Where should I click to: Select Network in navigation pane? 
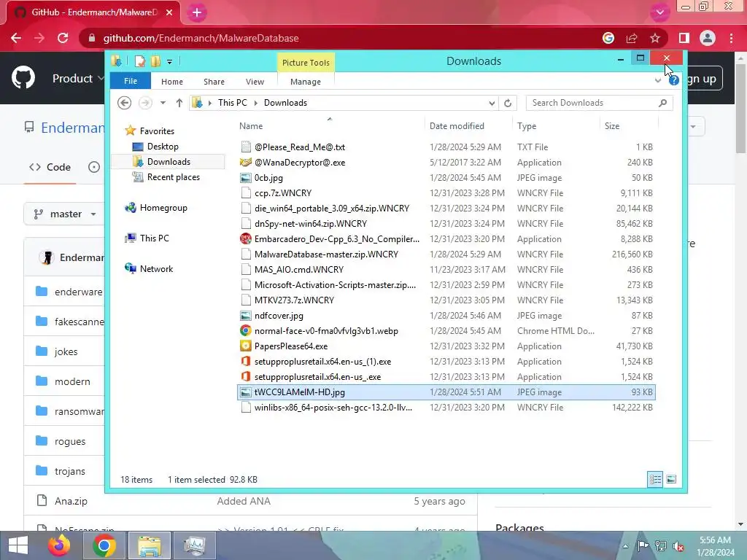156,268
